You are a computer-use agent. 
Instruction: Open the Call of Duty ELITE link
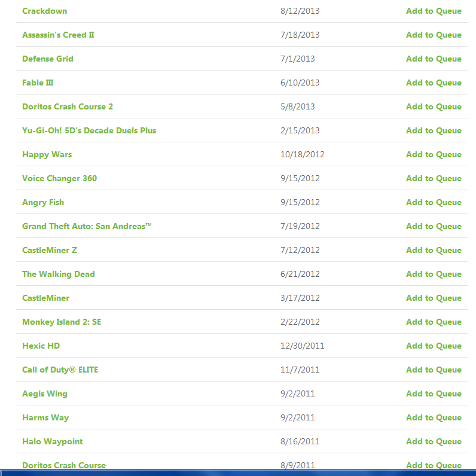coord(60,370)
